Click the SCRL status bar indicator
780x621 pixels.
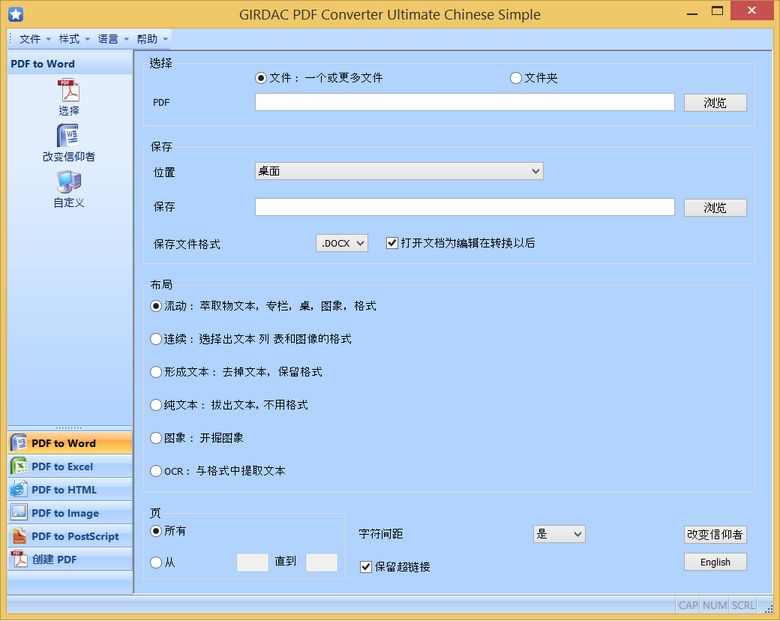[x=743, y=605]
